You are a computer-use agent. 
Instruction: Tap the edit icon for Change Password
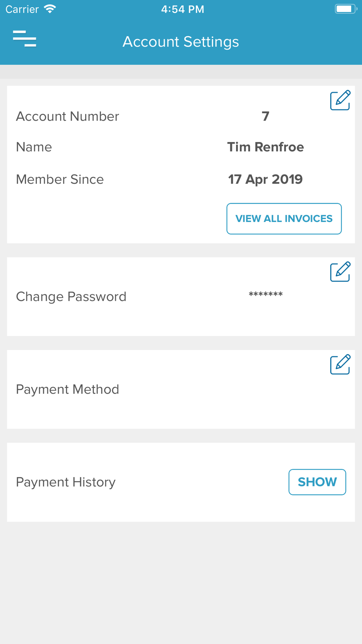click(340, 272)
